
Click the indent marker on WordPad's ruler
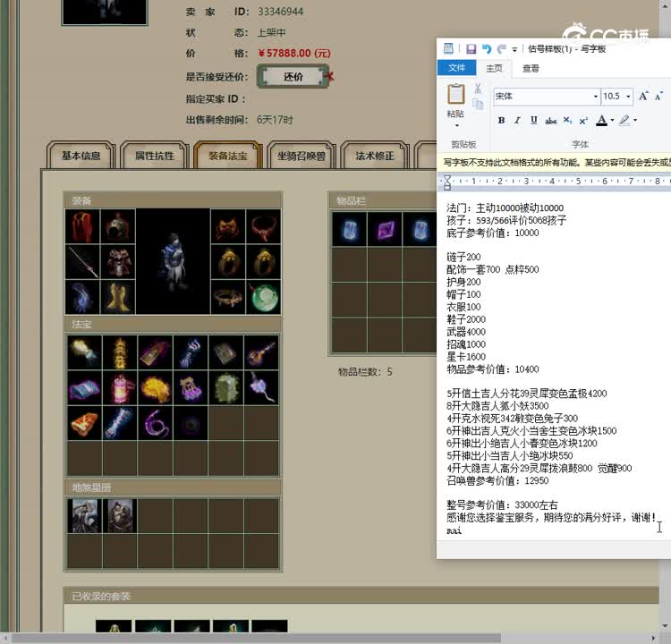click(x=447, y=182)
